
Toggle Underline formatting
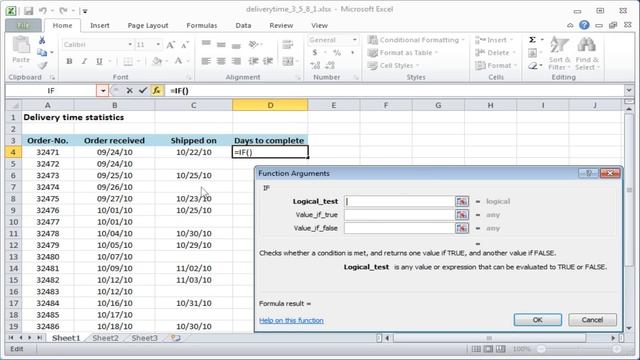coord(99,61)
